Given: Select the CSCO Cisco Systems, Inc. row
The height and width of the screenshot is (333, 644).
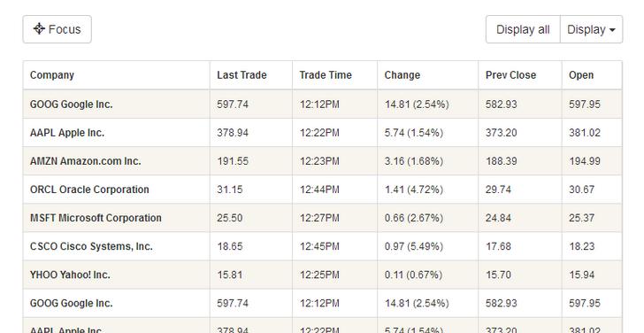Looking at the screenshot, I should point(323,246).
